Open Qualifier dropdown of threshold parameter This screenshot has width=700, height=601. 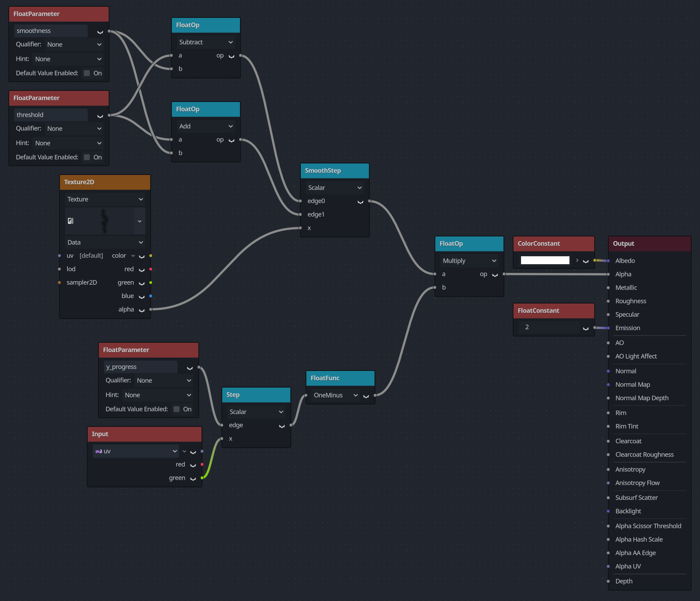click(74, 129)
